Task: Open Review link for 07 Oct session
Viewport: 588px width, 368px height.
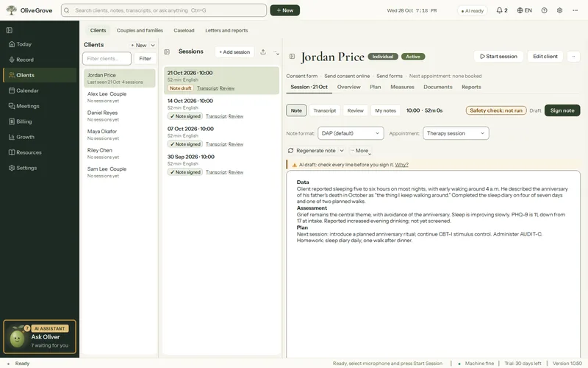Action: (x=236, y=144)
